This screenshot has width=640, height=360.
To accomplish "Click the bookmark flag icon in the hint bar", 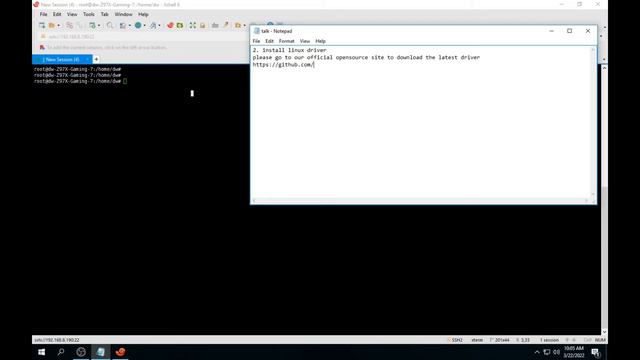I will tap(42, 47).
